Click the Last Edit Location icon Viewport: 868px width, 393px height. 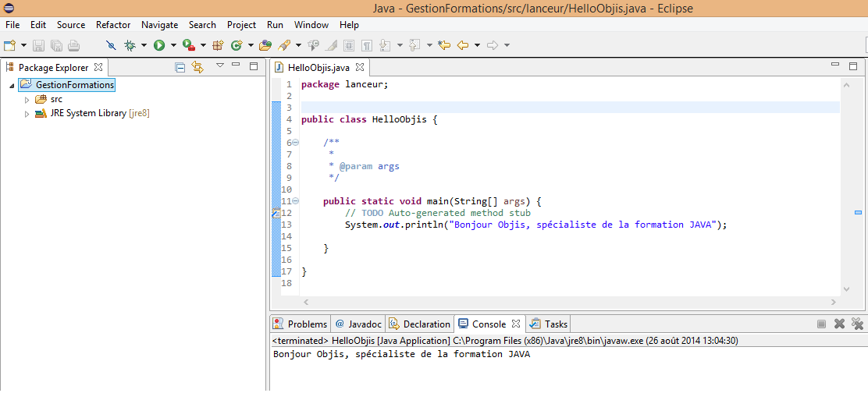click(444, 45)
